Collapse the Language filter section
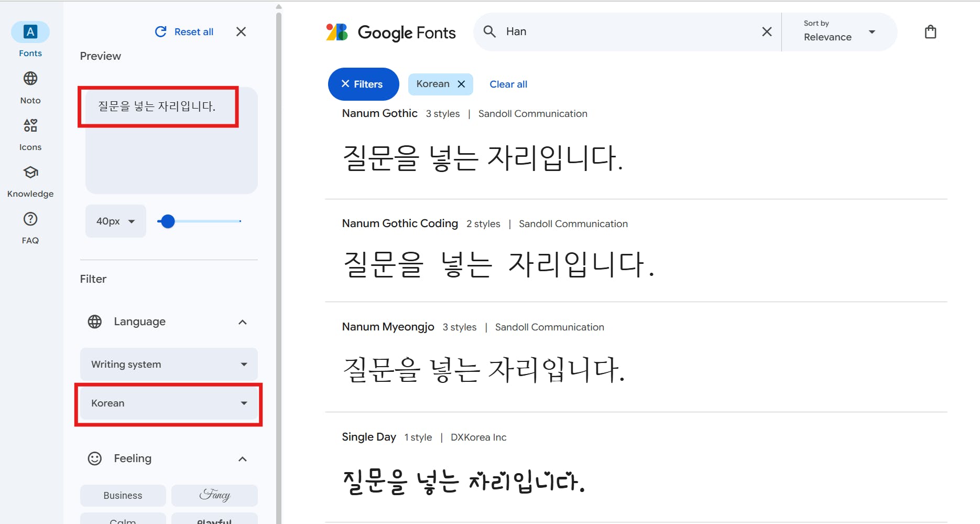Screen dimensions: 980x524 point(242,322)
